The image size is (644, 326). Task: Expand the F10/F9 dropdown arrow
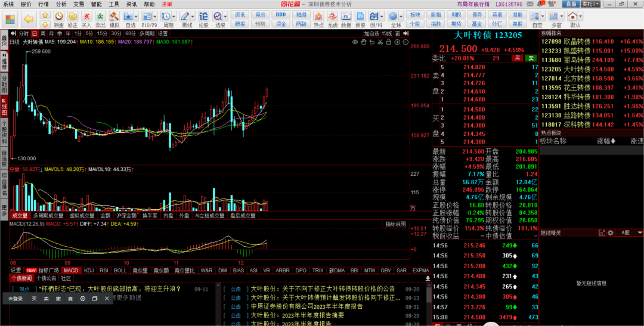pos(154,17)
